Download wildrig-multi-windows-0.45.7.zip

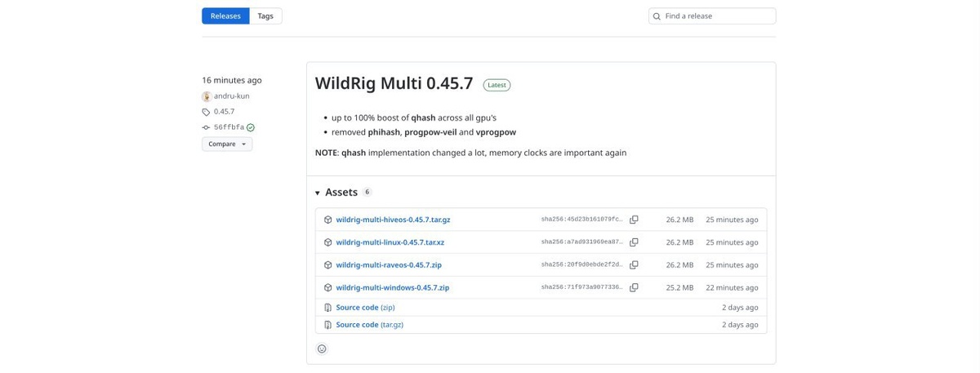392,287
